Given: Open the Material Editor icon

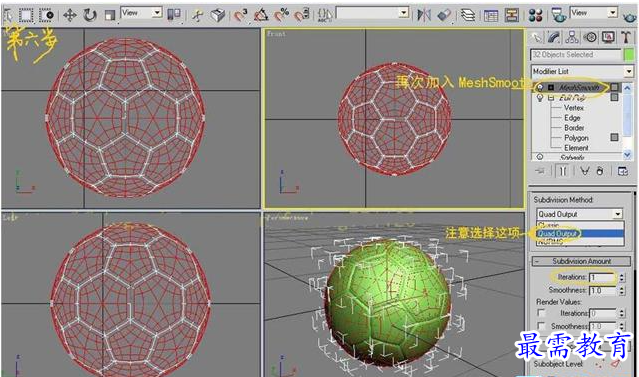Looking at the screenshot, I should click(535, 15).
